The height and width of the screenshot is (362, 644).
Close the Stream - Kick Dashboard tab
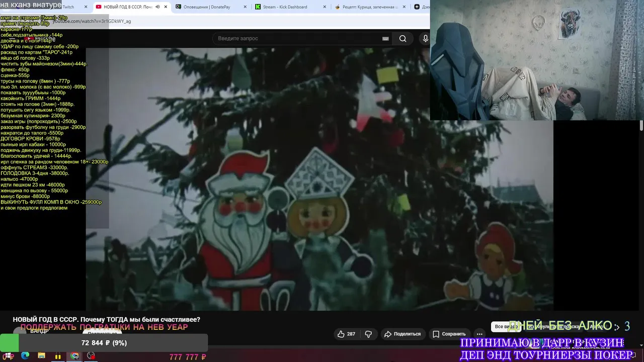click(x=325, y=7)
